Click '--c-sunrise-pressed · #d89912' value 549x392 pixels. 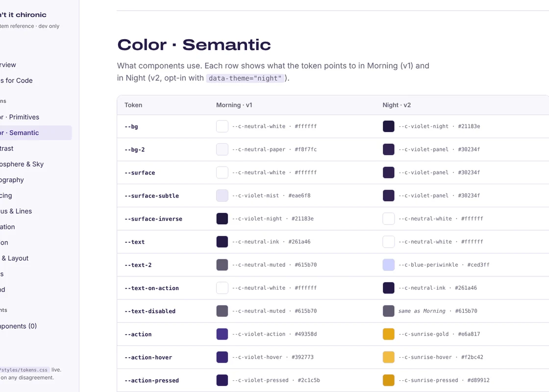point(444,380)
